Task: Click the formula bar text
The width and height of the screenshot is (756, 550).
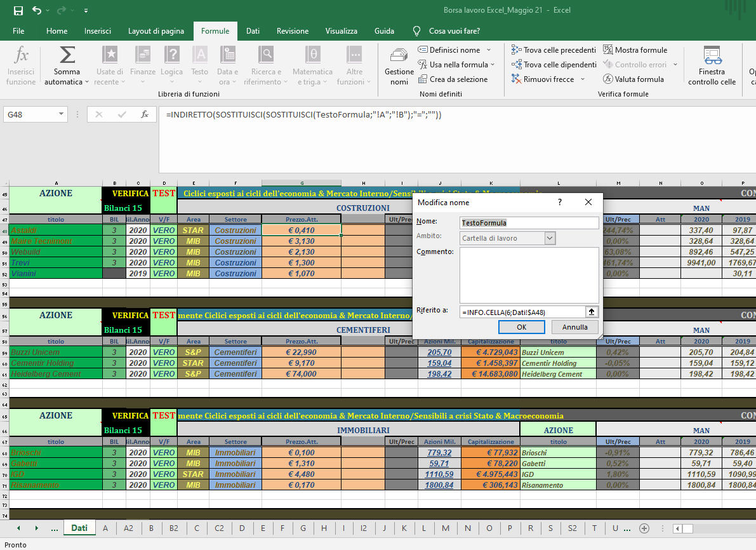Action: [x=304, y=114]
